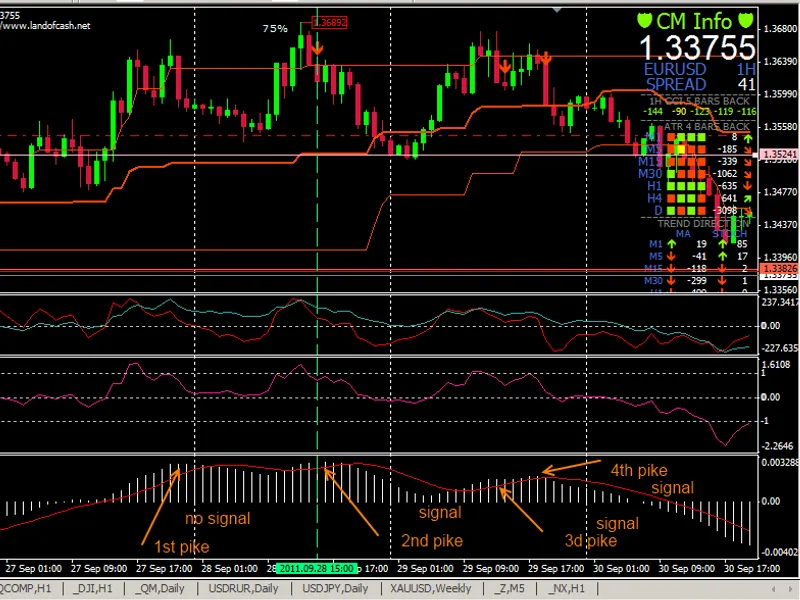Click the QCOMP,H1 chart tab
Image resolution: width=800 pixels, height=600 pixels.
(x=26, y=588)
